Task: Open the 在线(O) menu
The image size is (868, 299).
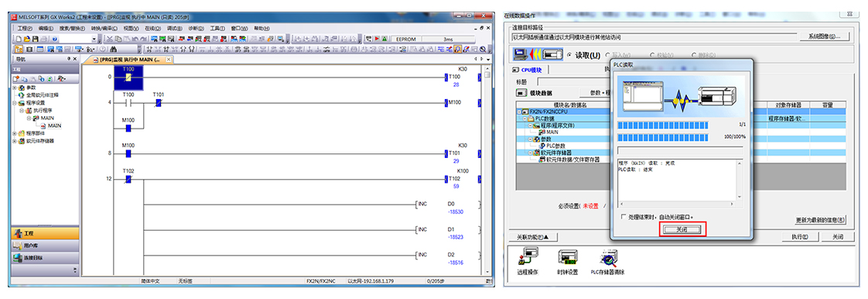Action: [152, 28]
